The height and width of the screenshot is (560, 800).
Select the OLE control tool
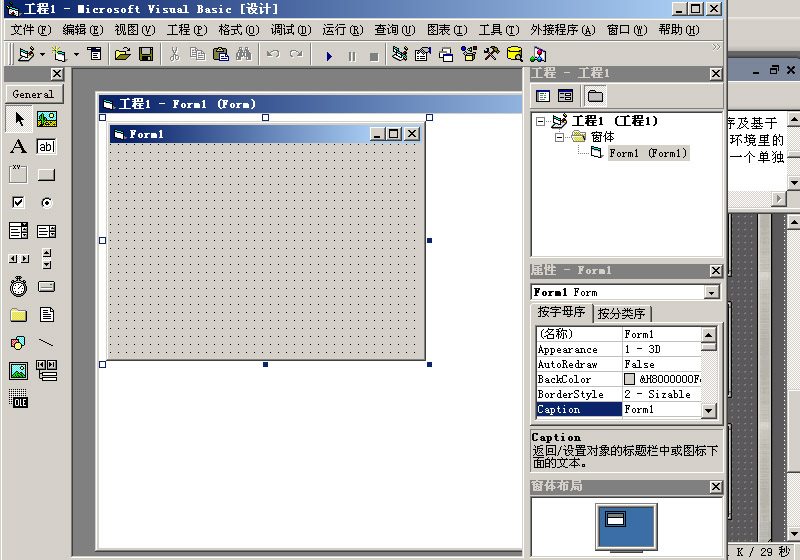(x=19, y=398)
